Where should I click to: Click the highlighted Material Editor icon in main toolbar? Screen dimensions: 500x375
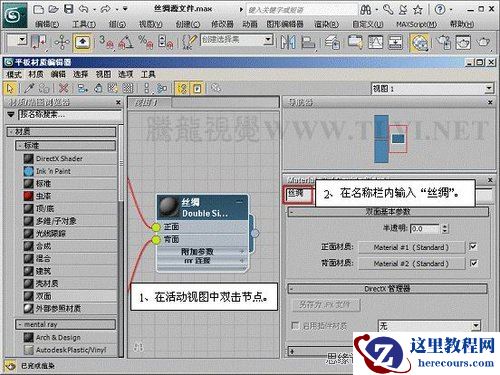pyautogui.click(x=419, y=42)
